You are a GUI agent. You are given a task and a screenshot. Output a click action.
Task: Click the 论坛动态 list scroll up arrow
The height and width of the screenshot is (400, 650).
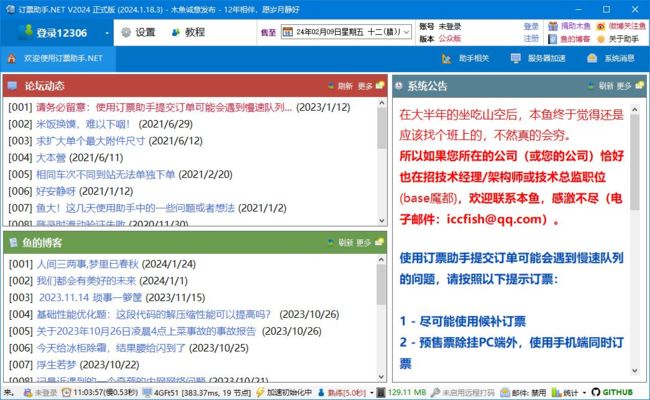pos(382,103)
